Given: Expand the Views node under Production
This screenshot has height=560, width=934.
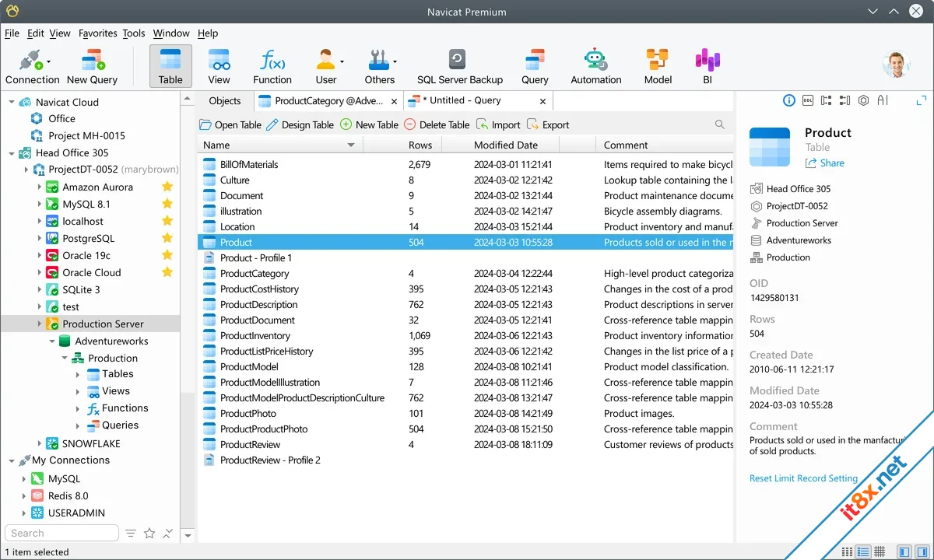Looking at the screenshot, I should pyautogui.click(x=78, y=391).
